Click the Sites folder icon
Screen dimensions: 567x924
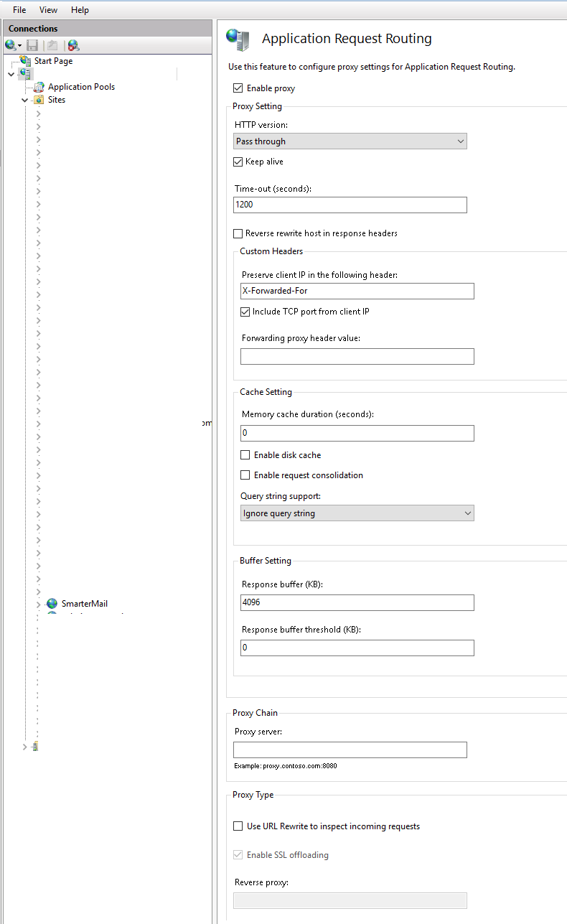[x=38, y=99]
